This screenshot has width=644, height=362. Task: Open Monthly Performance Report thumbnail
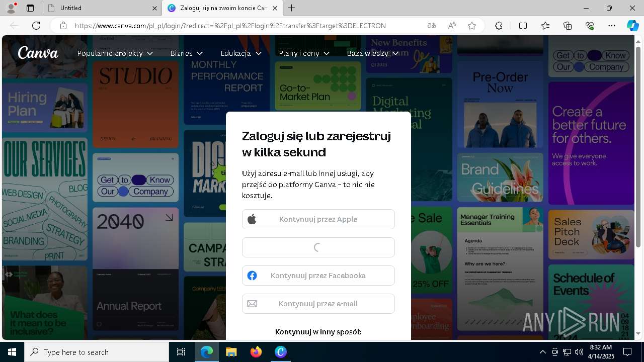(227, 80)
